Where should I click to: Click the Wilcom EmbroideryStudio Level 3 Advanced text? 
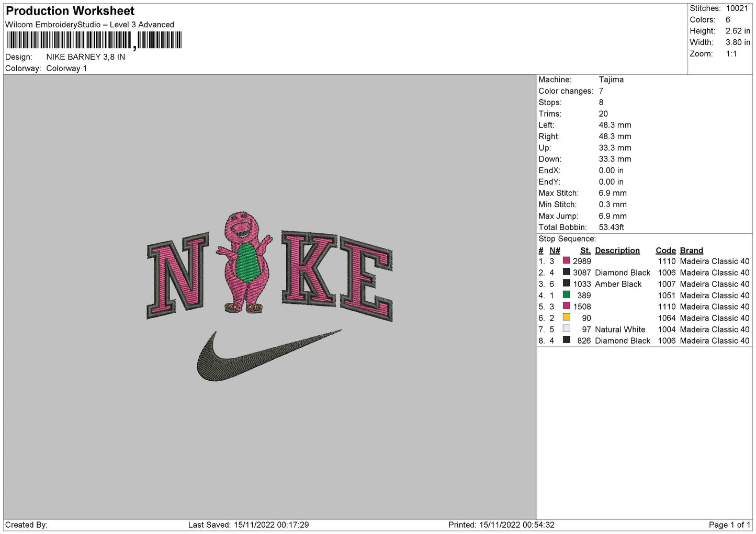(89, 25)
